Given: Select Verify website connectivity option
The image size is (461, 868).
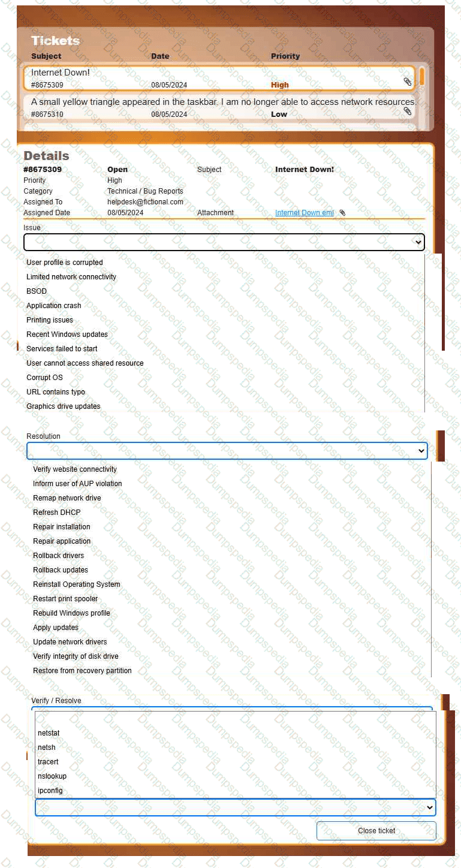Looking at the screenshot, I should 75,469.
